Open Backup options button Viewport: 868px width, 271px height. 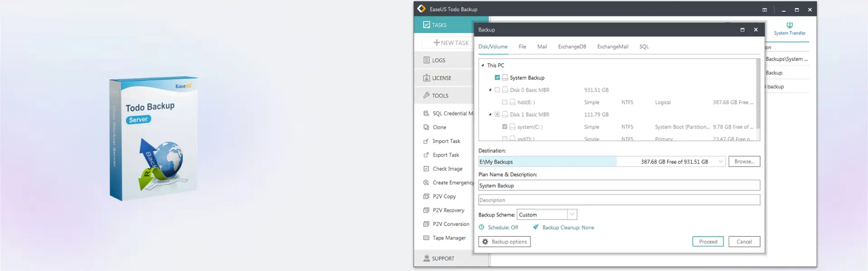point(505,242)
